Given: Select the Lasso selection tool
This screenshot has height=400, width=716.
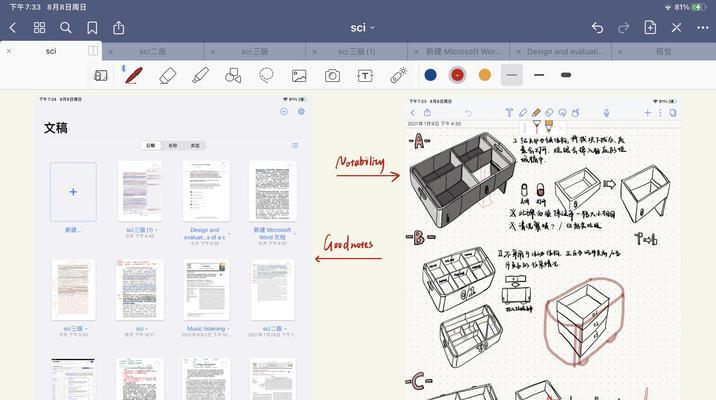Looking at the screenshot, I should (x=266, y=75).
